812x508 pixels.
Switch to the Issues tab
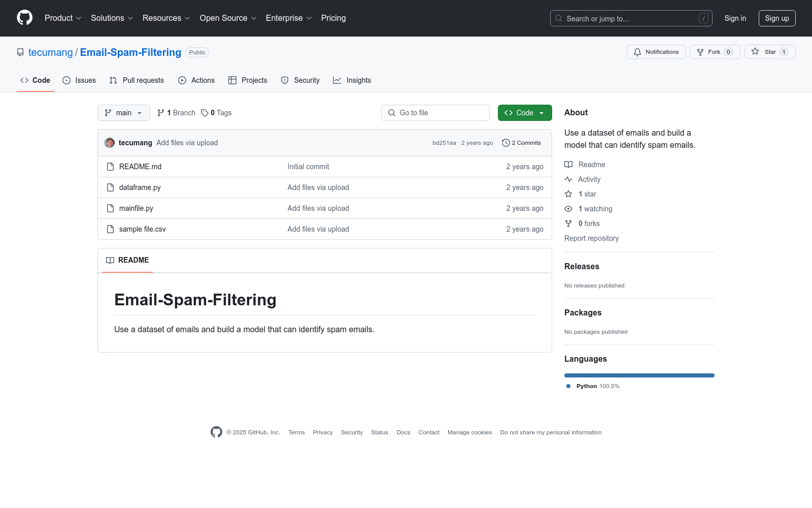click(x=79, y=80)
